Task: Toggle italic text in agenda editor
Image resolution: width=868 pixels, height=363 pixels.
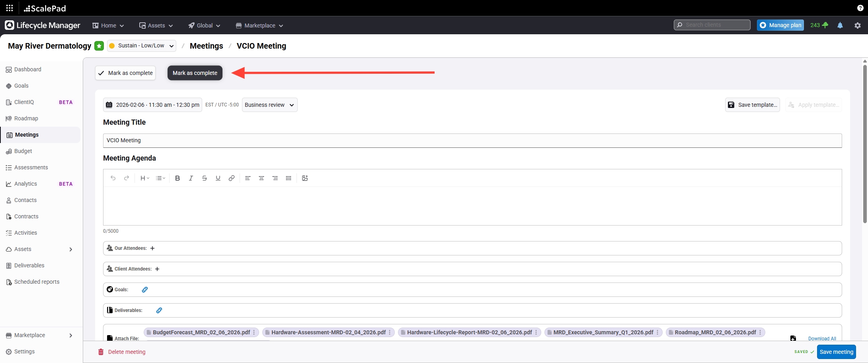Action: (x=191, y=178)
